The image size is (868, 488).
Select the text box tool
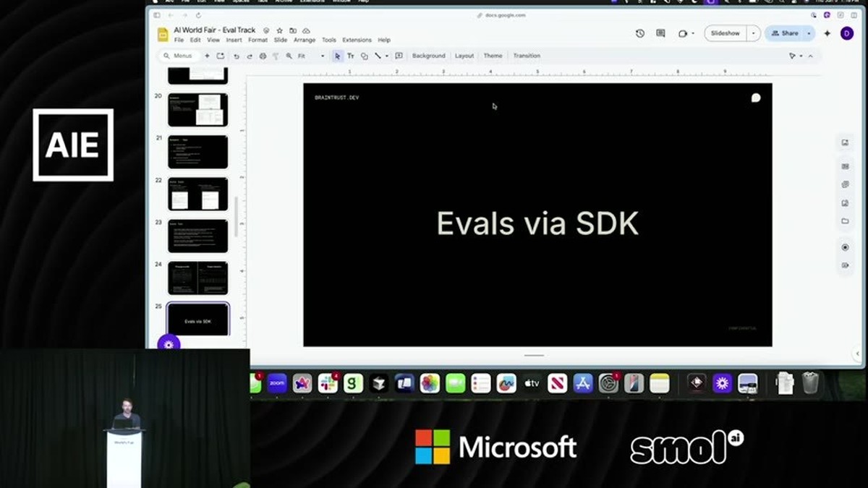(351, 56)
